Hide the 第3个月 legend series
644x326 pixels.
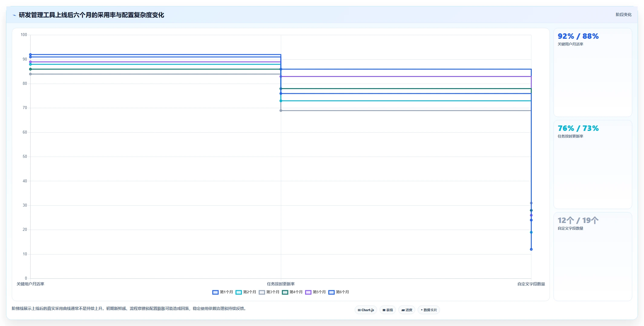pyautogui.click(x=269, y=292)
